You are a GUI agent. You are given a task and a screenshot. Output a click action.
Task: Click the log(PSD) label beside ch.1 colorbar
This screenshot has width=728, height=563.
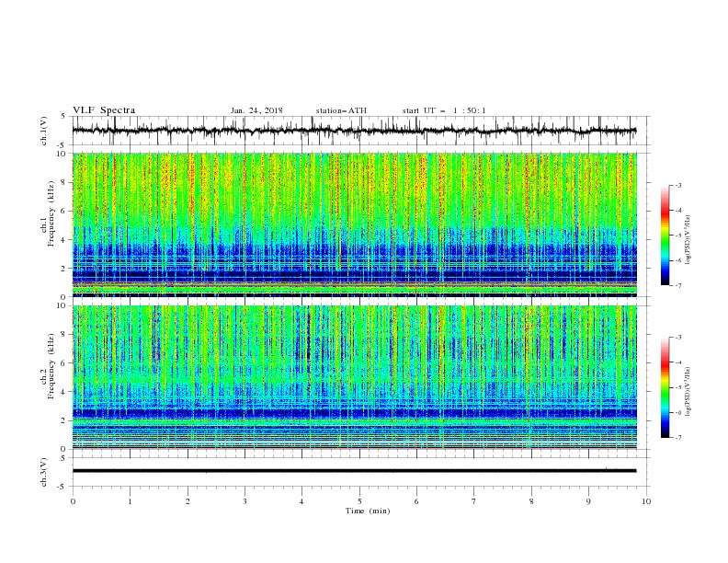[x=688, y=240]
